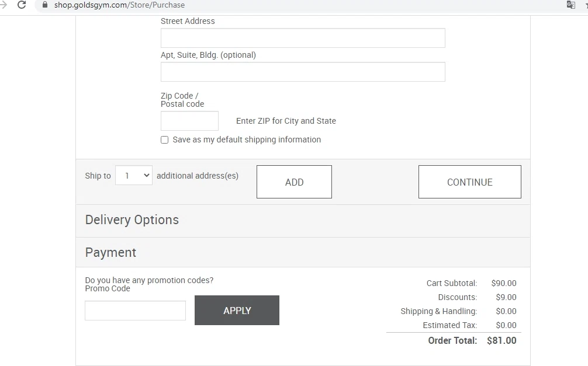588x366 pixels.
Task: Click the padlock site security icon
Action: pos(45,5)
